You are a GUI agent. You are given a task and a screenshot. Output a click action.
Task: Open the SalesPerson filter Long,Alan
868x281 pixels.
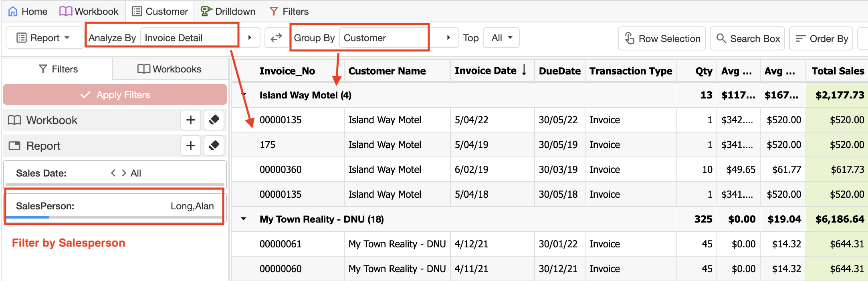115,206
